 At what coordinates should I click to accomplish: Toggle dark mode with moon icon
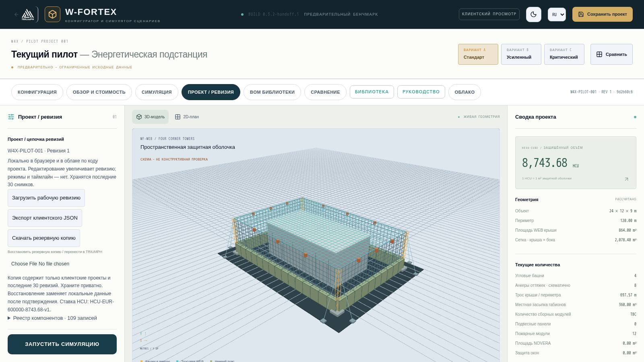point(533,14)
